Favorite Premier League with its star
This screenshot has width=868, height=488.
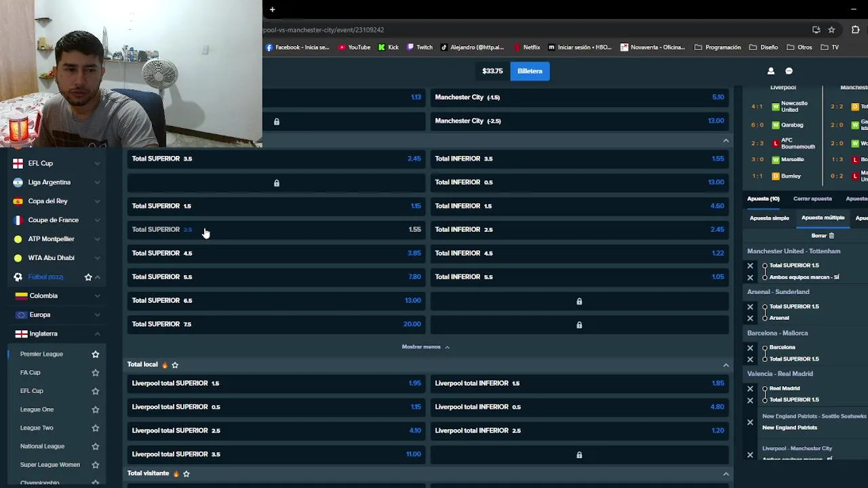click(x=96, y=354)
